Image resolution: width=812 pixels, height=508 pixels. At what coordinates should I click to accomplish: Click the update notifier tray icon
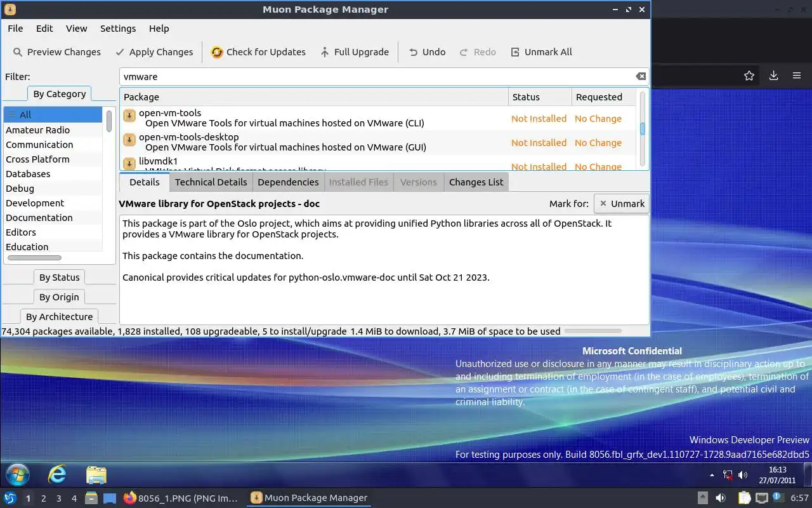(777, 498)
